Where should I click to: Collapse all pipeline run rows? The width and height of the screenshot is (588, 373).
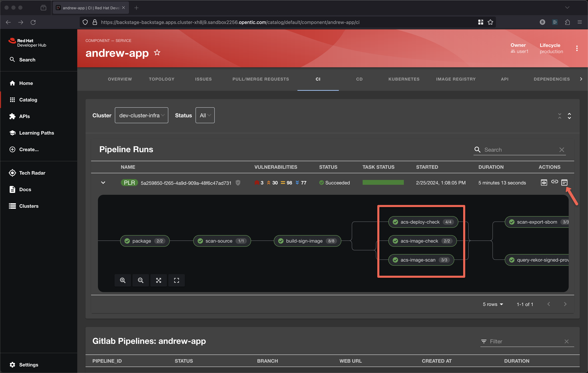pyautogui.click(x=559, y=116)
